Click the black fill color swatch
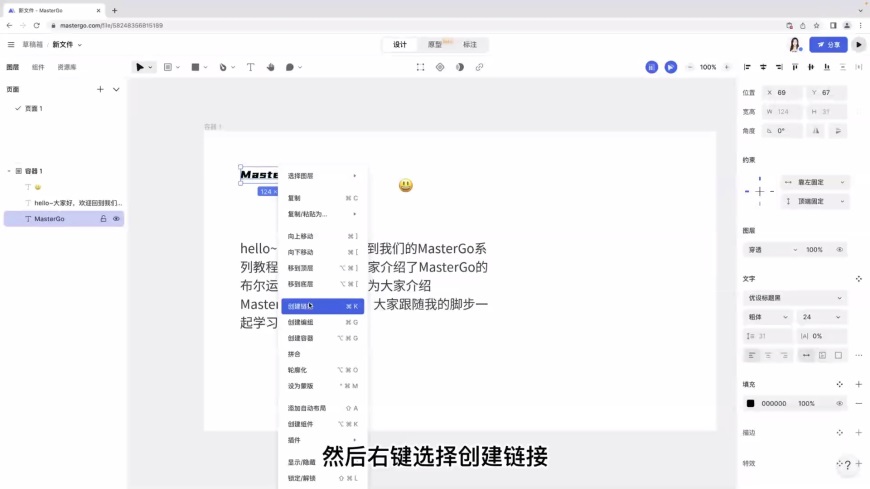Screen dimensions: 870x489 751,404
